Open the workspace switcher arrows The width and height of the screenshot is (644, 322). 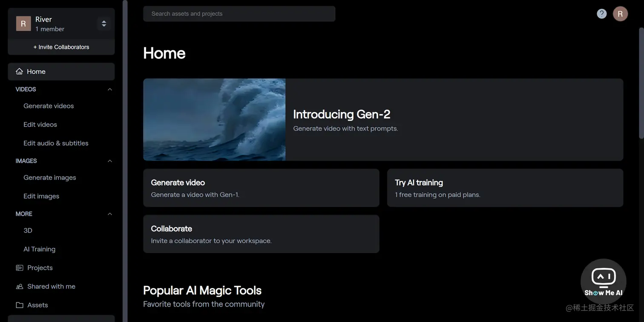click(x=104, y=24)
